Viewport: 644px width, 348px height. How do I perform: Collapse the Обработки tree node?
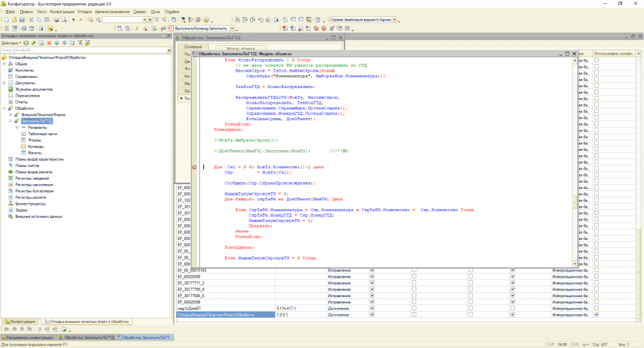[4, 108]
